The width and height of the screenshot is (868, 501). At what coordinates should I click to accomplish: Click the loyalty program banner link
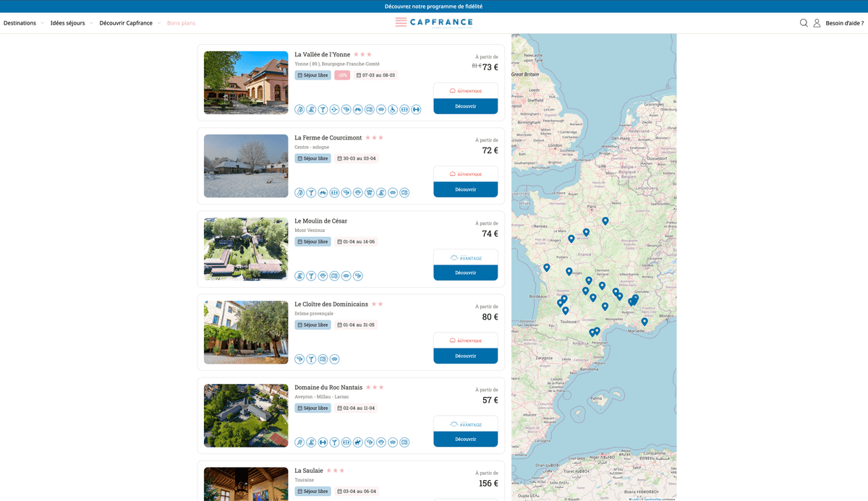point(434,7)
